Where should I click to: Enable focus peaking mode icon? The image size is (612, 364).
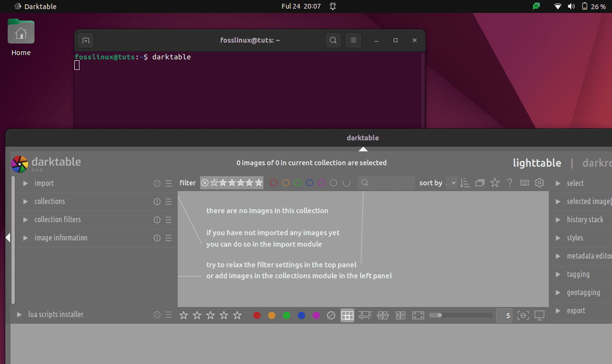coord(523,315)
